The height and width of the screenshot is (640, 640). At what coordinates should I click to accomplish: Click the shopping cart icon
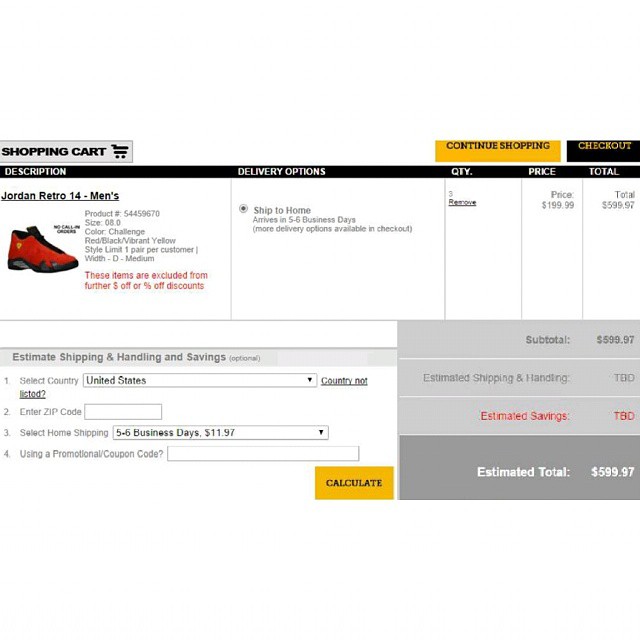120,152
